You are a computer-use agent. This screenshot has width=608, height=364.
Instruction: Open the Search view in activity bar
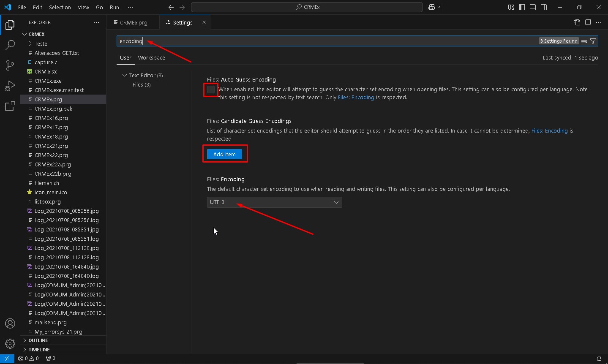10,45
